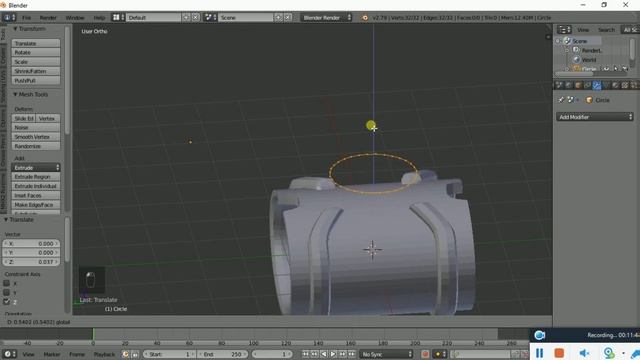
Task: Uncheck Z constraint axis checkbox
Action: coord(7,302)
